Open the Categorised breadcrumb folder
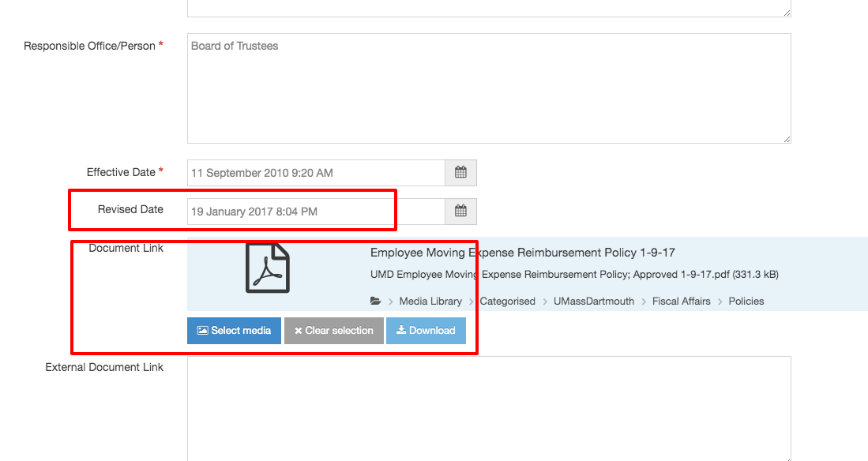 click(507, 302)
